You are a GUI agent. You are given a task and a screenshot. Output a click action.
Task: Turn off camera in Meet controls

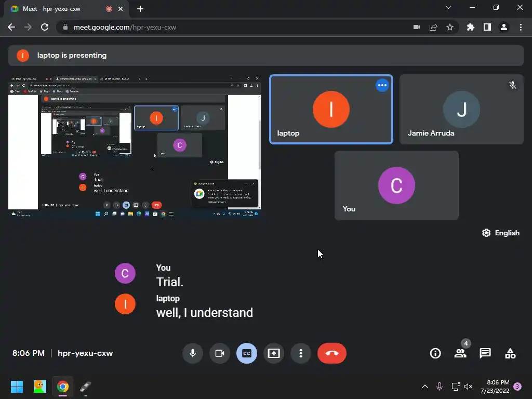point(220,353)
